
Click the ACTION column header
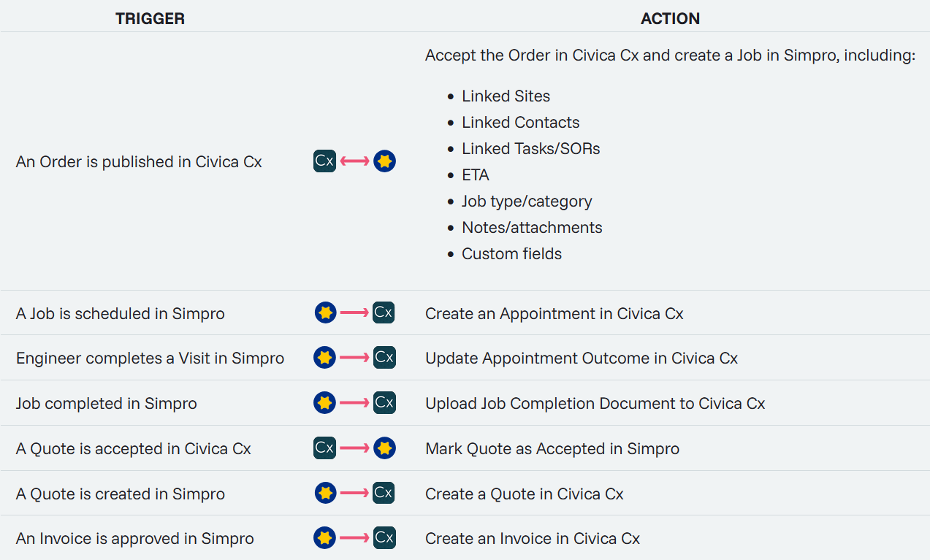click(x=670, y=19)
